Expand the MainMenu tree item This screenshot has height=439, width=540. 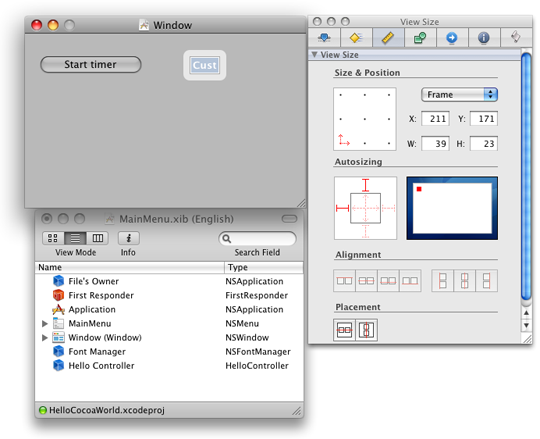(45, 323)
